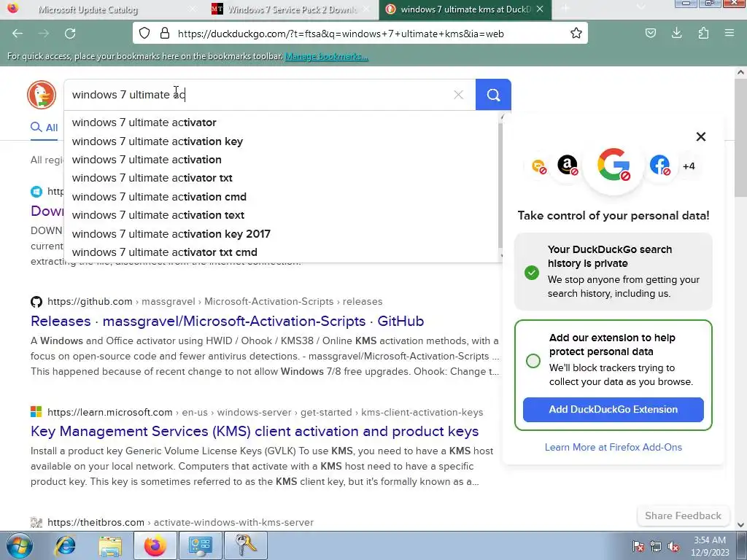Open Windows Start menu orb
This screenshot has width=747, height=560.
click(20, 545)
